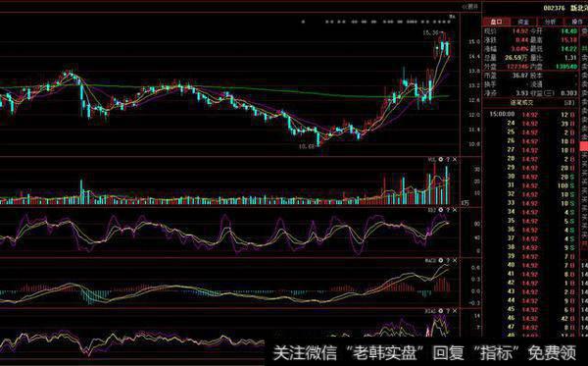Screen dimensions: 588x366
Task: Close the lowest indicator panel
Action: click(455, 311)
